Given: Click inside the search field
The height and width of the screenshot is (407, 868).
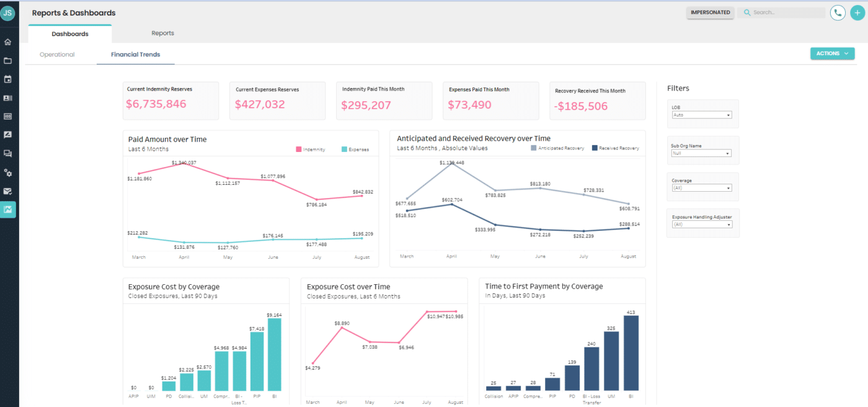Looking at the screenshot, I should pos(782,12).
